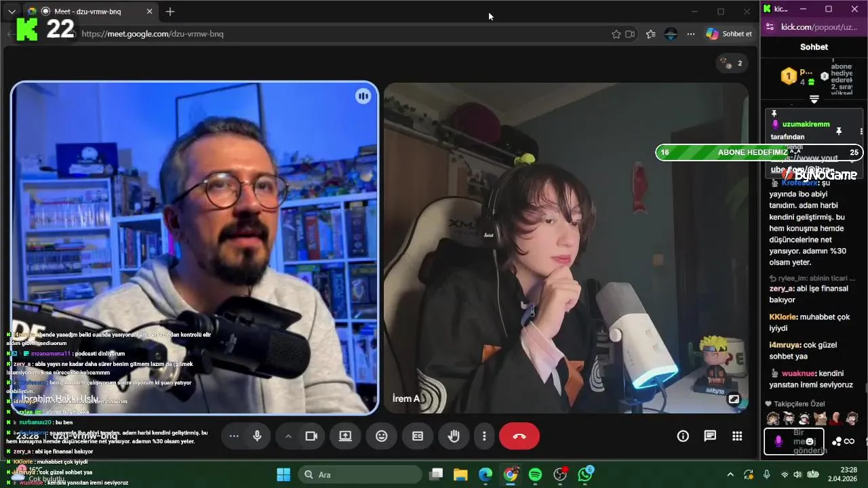868x488 pixels.
Task: Open audio settings three-dots beside microphone
Action: click(x=234, y=436)
